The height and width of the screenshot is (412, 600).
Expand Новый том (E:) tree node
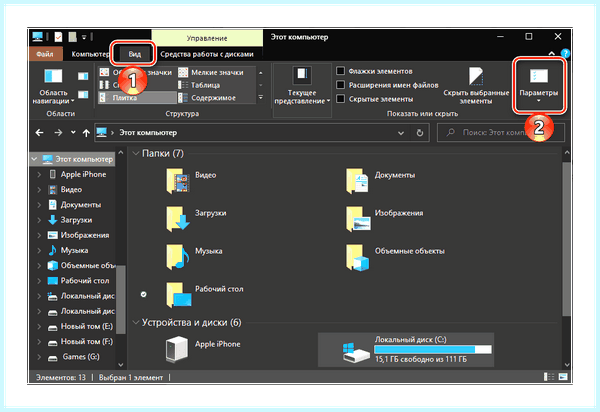[39, 327]
